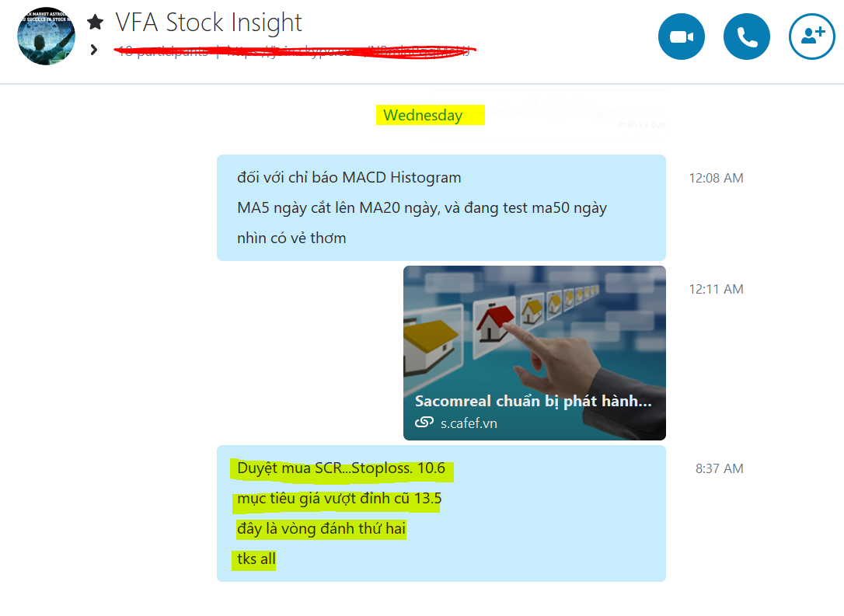Expand the participants details chevron
Image resolution: width=844 pixels, height=616 pixels.
[x=94, y=50]
